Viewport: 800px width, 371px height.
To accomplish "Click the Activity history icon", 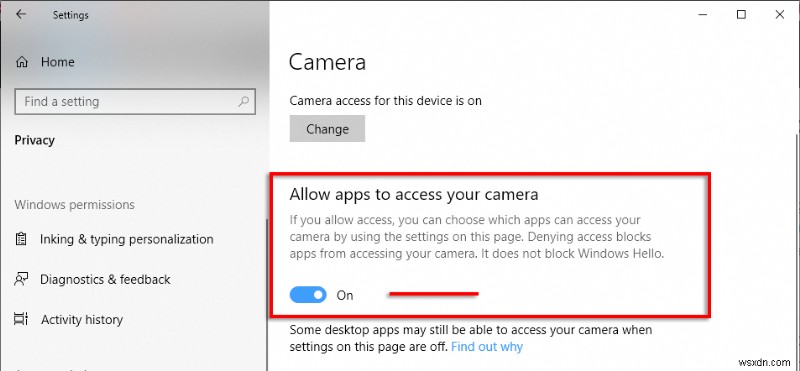I will point(21,319).
